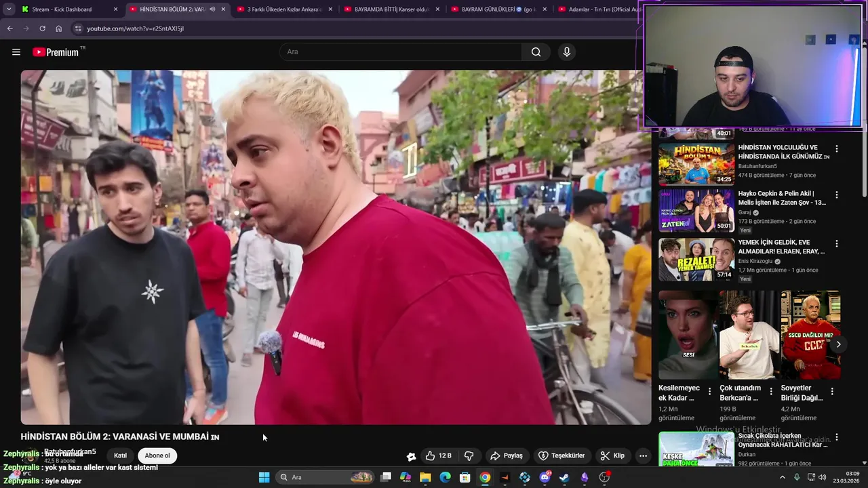Click Chrome icon on taskbar

coord(485,477)
